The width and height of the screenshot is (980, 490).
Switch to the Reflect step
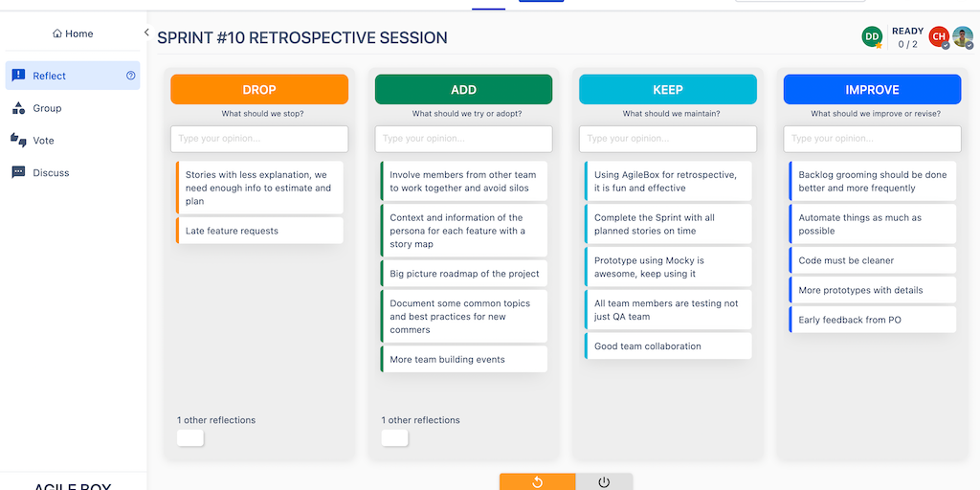tap(50, 76)
